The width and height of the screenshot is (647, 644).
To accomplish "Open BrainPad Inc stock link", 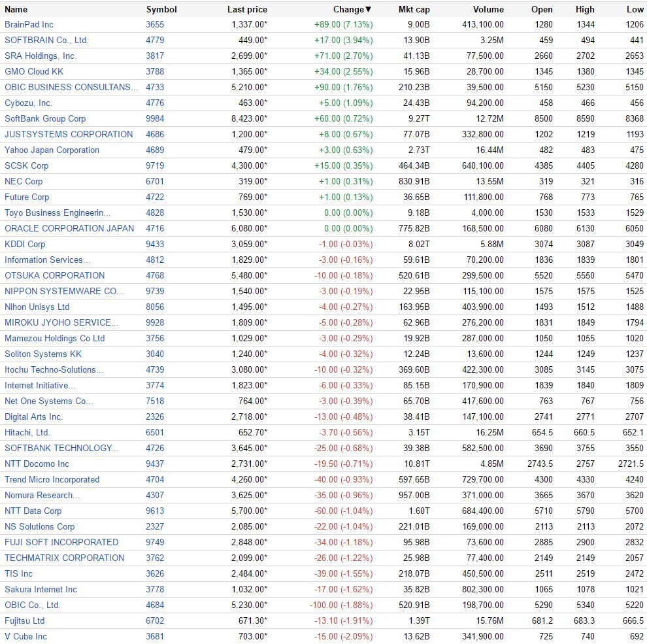I will pos(29,24).
